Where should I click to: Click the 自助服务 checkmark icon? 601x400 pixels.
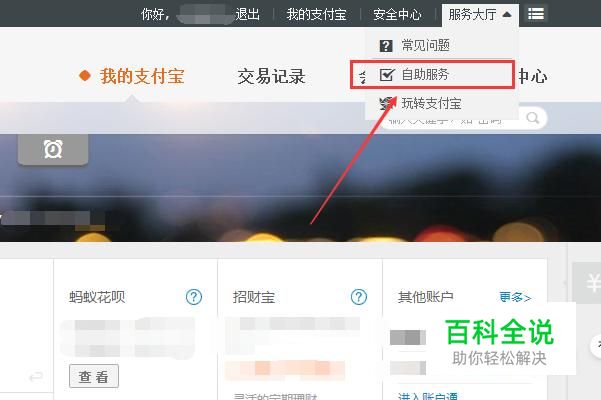[387, 74]
